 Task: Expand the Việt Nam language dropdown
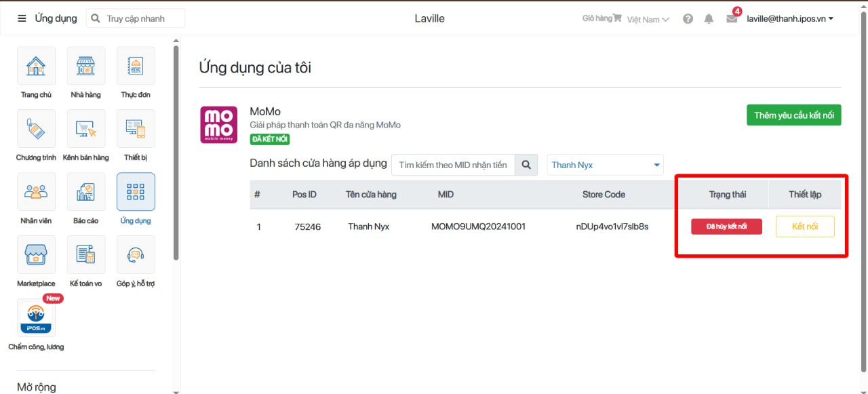pyautogui.click(x=648, y=20)
